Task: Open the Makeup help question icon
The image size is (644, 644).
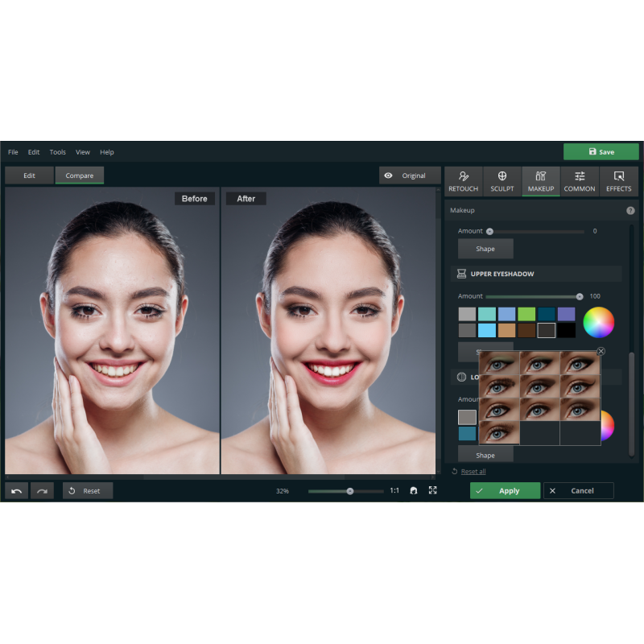Action: [630, 210]
